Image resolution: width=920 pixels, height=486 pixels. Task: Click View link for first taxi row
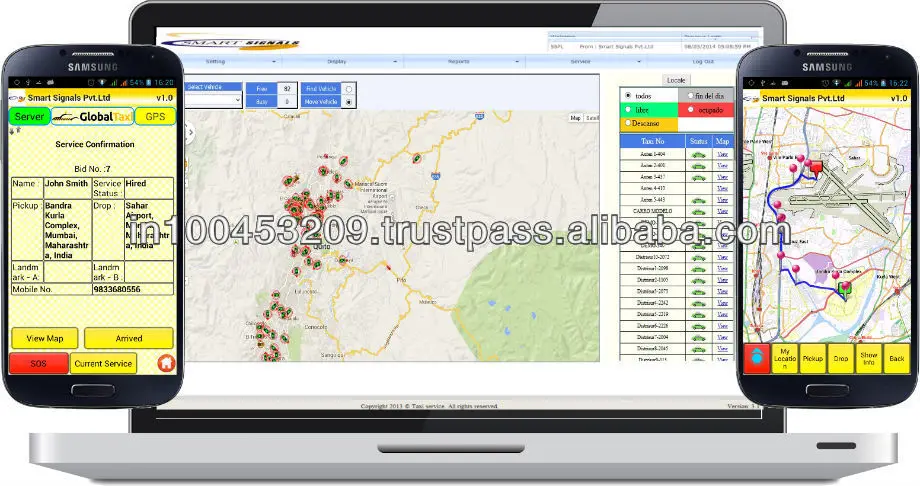[723, 154]
